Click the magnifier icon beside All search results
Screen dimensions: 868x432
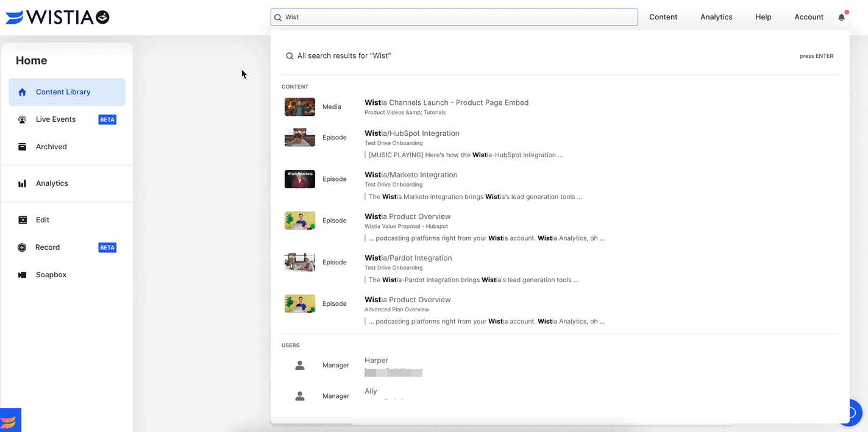click(x=290, y=56)
